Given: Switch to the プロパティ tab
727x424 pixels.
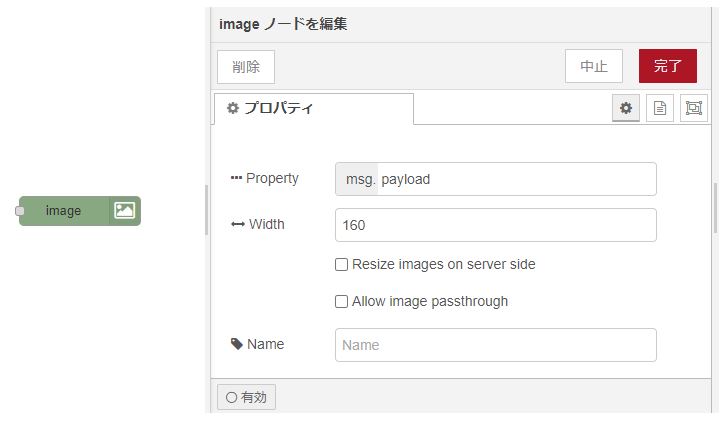Looking at the screenshot, I should click(312, 109).
